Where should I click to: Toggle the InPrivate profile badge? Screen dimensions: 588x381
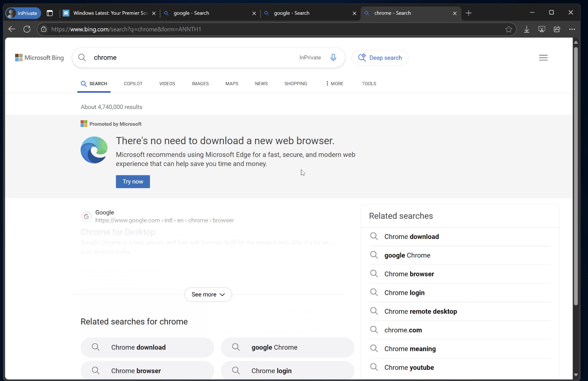click(23, 13)
